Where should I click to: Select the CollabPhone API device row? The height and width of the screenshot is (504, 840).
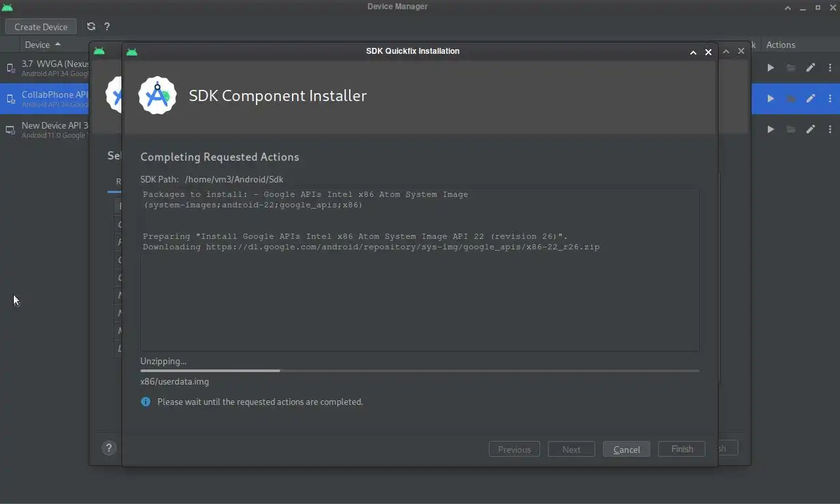coord(45,98)
